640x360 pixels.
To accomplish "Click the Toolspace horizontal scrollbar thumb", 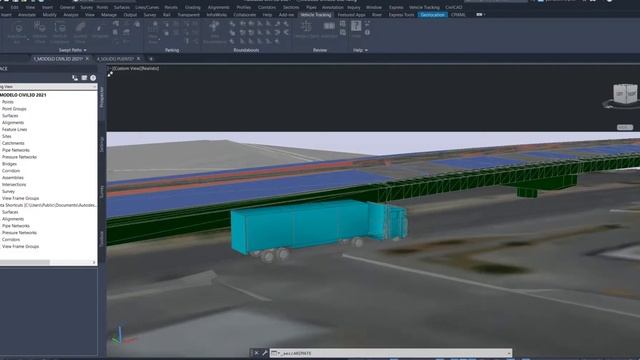I will (x=25, y=262).
